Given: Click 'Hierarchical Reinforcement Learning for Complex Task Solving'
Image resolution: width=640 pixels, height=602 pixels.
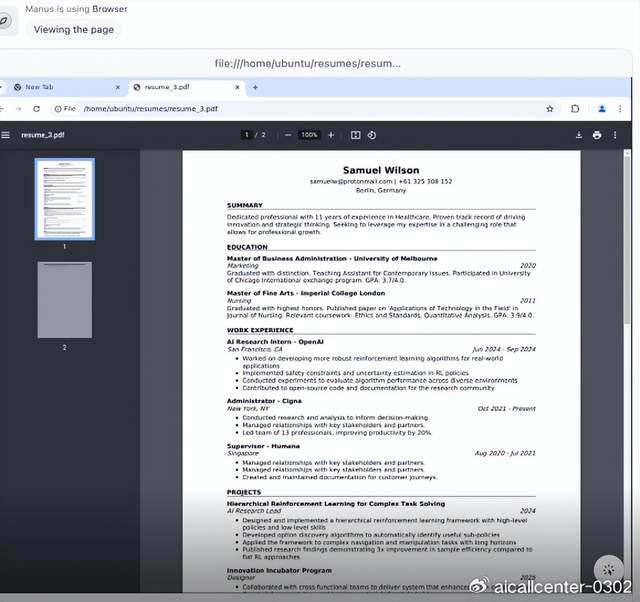Looking at the screenshot, I should [336, 504].
